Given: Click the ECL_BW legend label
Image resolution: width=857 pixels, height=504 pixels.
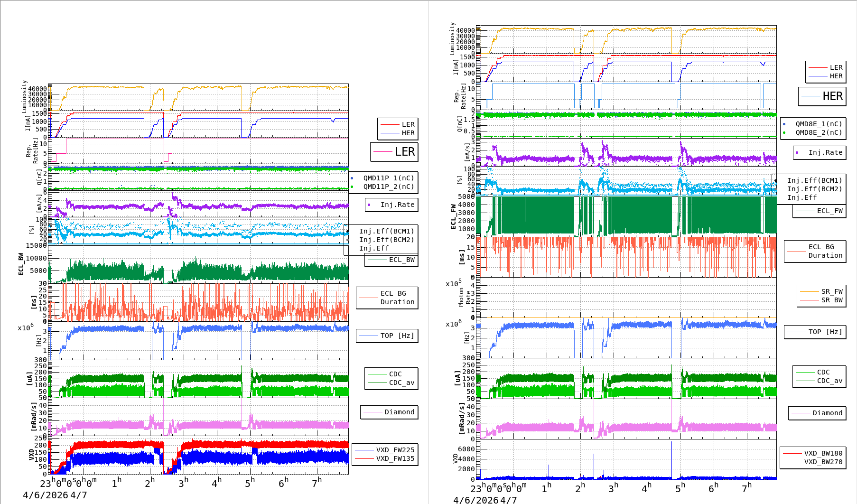Looking at the screenshot, I should 401,260.
